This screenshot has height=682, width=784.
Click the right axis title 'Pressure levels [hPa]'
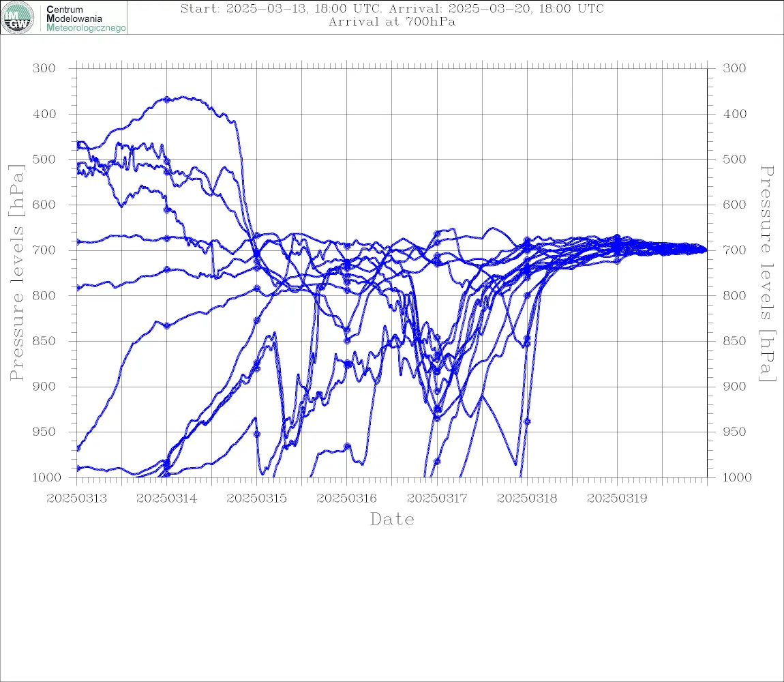[x=767, y=273]
